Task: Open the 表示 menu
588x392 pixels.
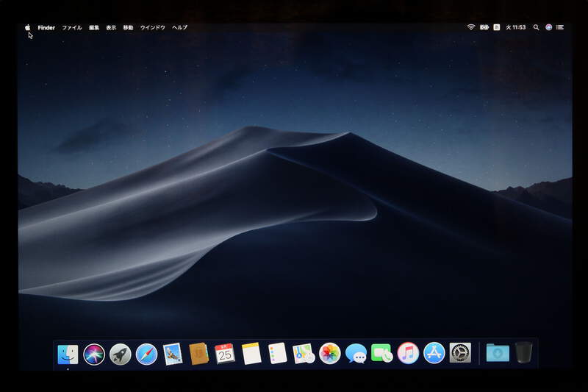Action: [111, 27]
